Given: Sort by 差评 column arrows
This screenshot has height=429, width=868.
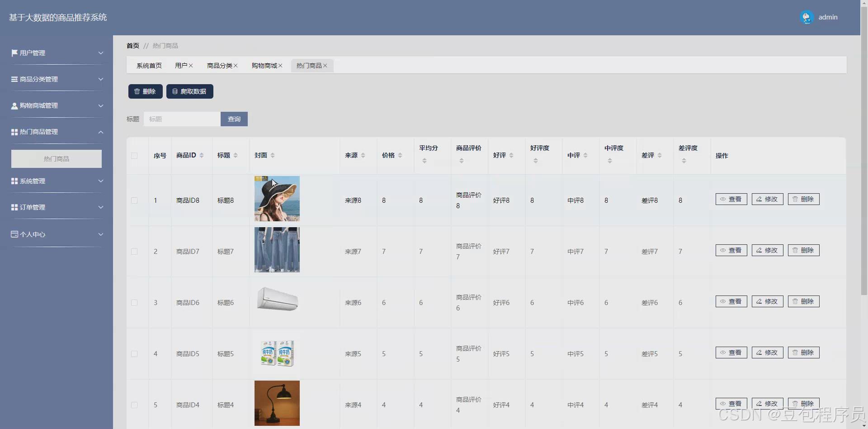Looking at the screenshot, I should pos(660,155).
